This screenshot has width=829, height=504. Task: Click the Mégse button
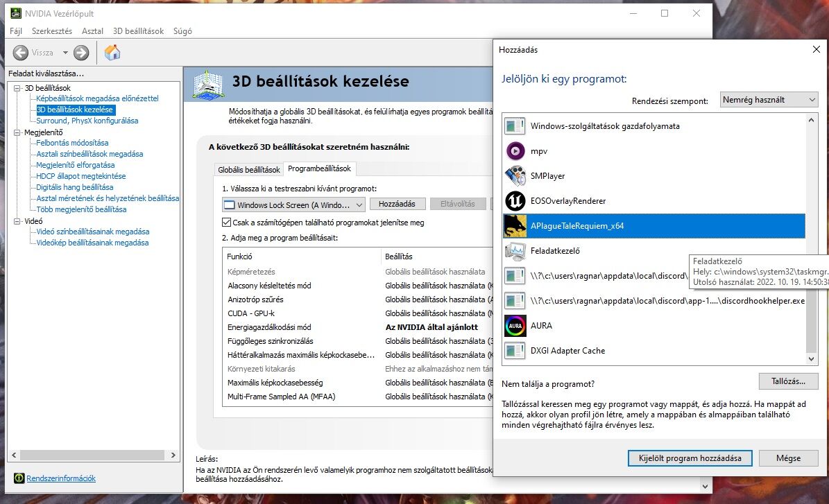788,458
